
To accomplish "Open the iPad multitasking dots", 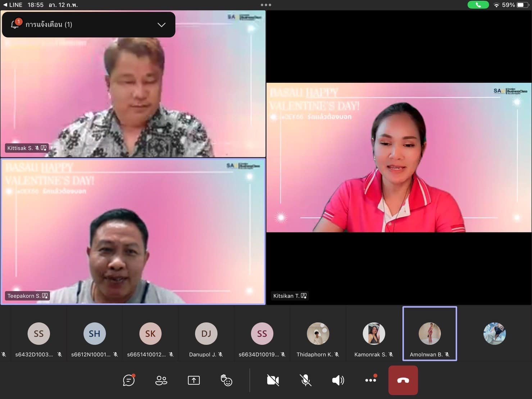I will tap(266, 5).
